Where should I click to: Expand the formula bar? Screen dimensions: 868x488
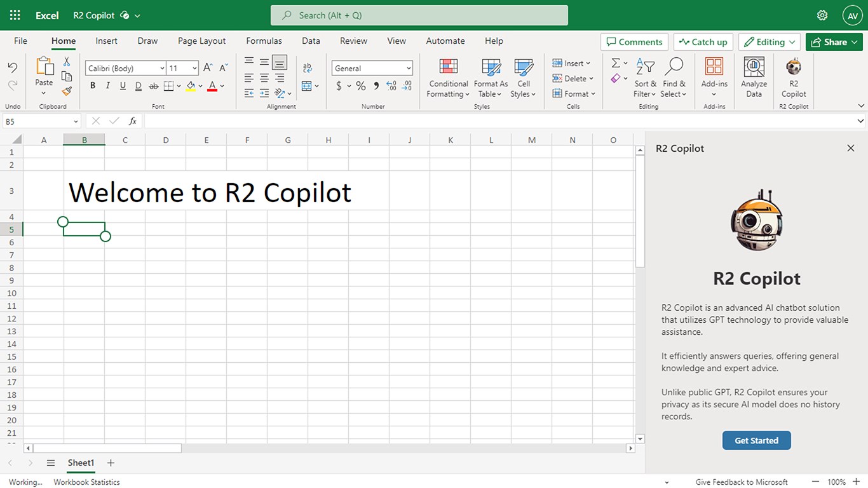point(861,121)
